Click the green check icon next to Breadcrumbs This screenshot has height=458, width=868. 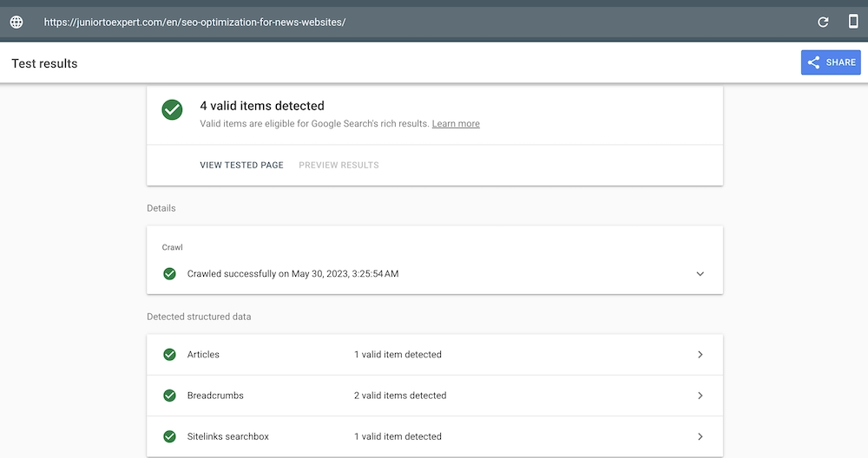point(170,396)
